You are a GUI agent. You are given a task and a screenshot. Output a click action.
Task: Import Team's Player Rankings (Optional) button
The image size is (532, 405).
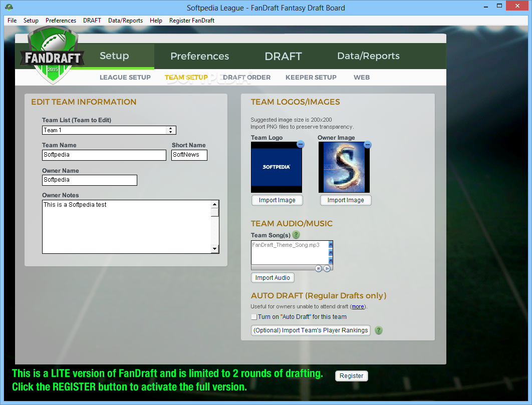coord(311,330)
